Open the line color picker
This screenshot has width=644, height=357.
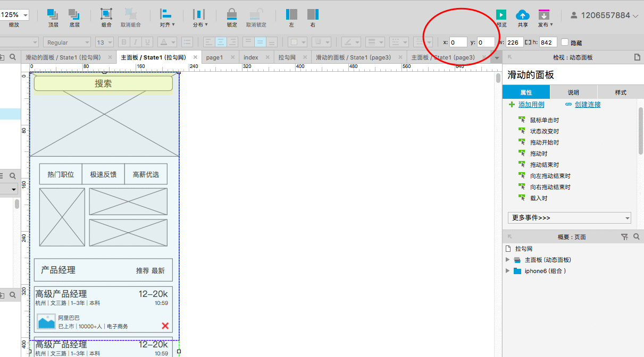(x=351, y=42)
